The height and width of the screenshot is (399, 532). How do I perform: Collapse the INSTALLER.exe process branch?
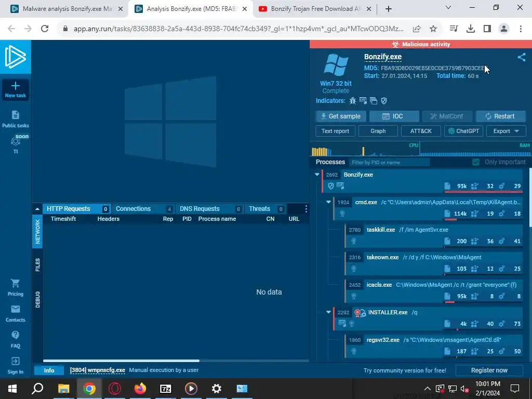coord(328,312)
